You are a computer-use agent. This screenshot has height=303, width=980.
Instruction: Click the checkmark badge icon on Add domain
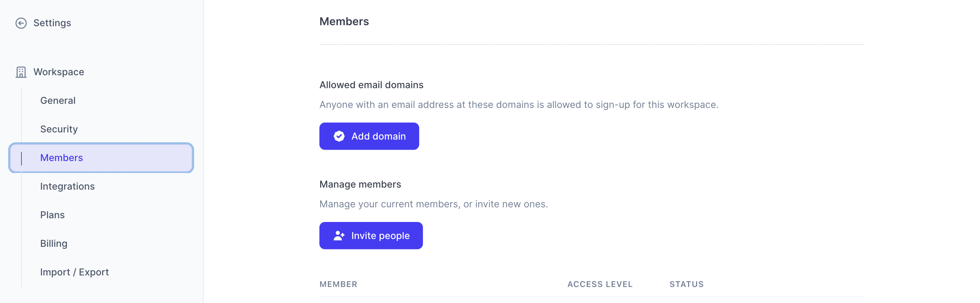(338, 136)
